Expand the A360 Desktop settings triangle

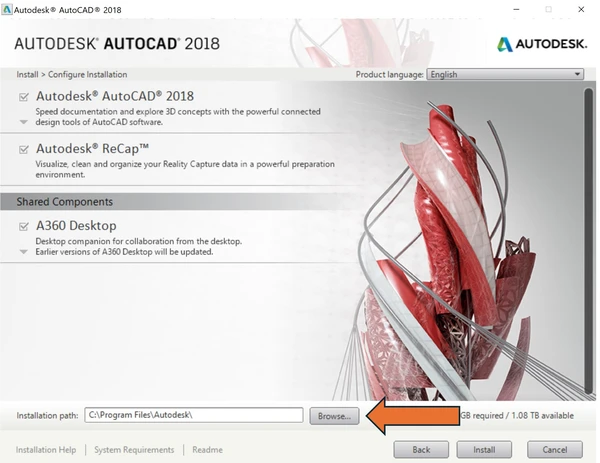coord(23,252)
